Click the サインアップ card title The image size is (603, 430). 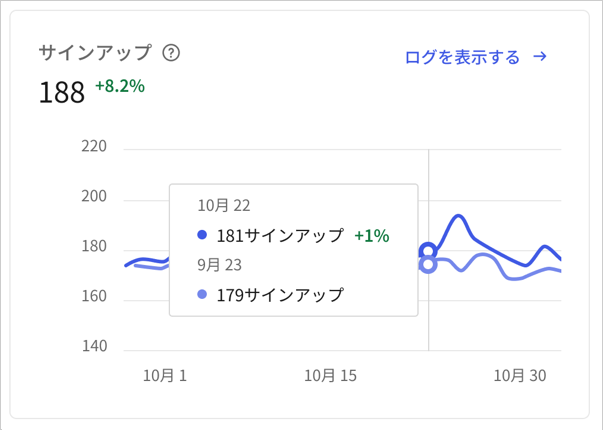point(95,53)
